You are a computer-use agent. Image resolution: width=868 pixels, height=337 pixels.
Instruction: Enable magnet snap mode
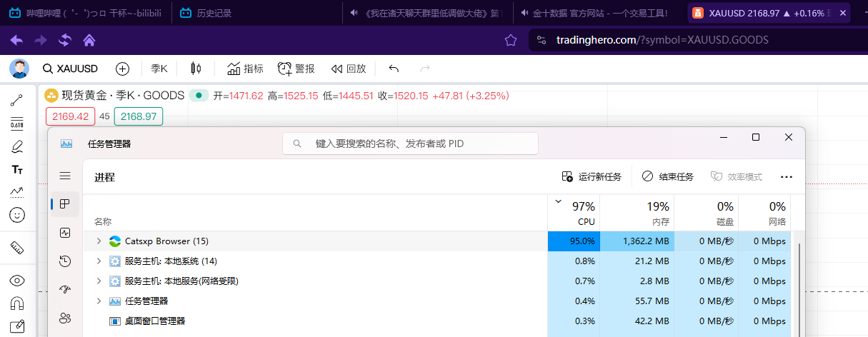(17, 303)
